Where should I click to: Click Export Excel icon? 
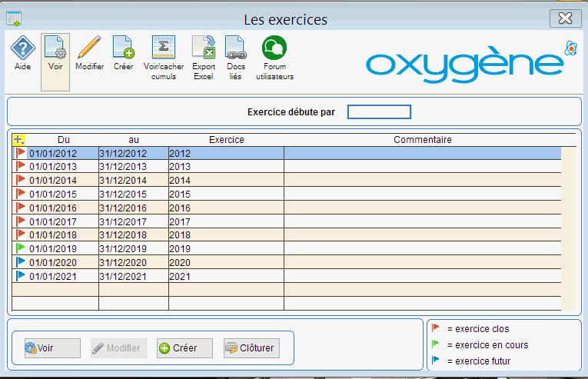point(204,58)
